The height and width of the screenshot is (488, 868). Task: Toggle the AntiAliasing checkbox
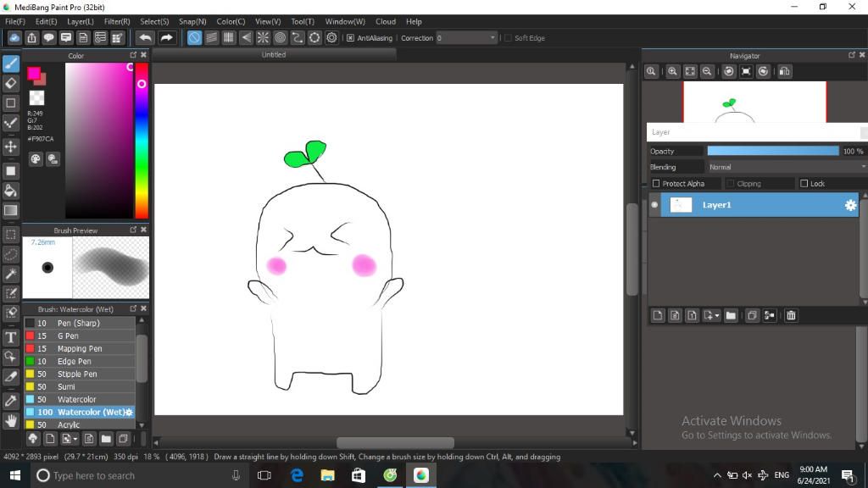tap(350, 38)
